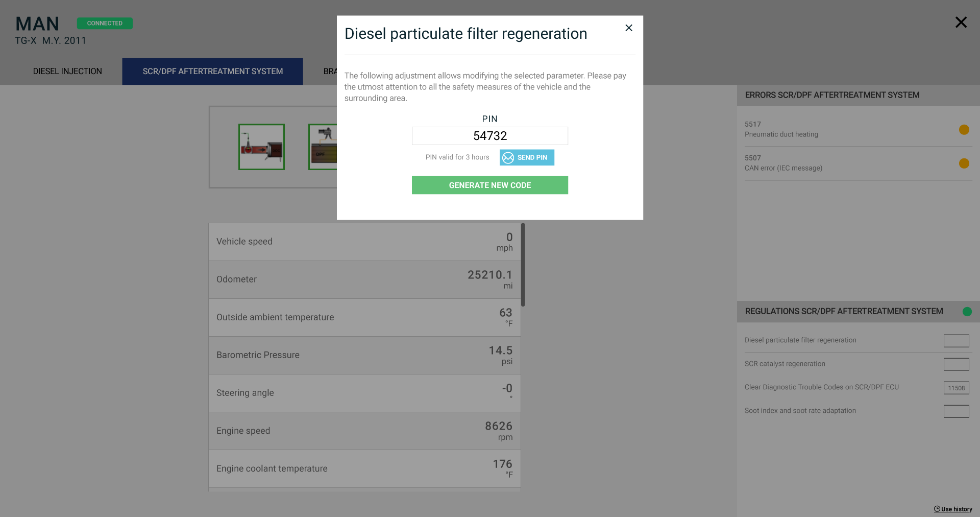This screenshot has height=517, width=980.
Task: Click the code box for Soot index adaptation
Action: pos(957,411)
